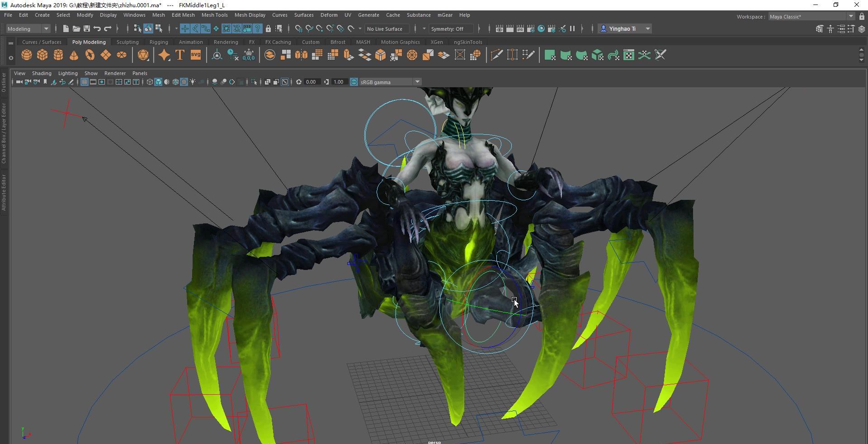Open the viewport Shading menu
Viewport: 868px width, 444px height.
(x=42, y=73)
